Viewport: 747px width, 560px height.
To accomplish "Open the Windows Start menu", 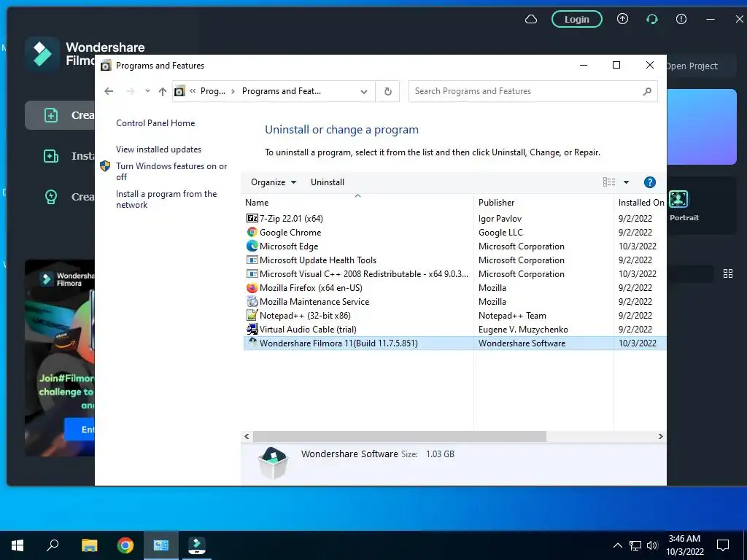I will (18, 545).
